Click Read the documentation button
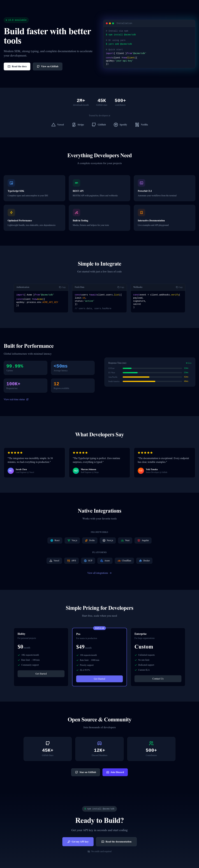The height and width of the screenshot is (868, 199). pos(116,841)
